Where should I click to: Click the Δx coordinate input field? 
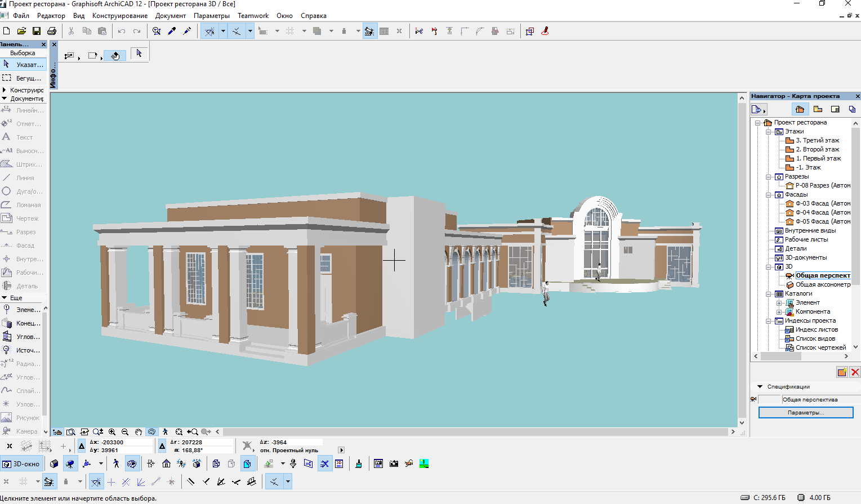click(x=126, y=442)
